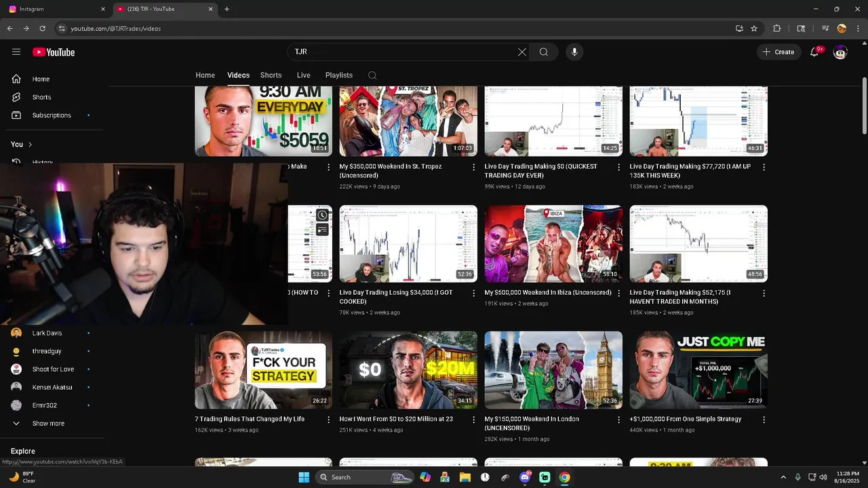Screen dimensions: 868x488
Task: Switch to the Instagram browser tab
Action: coord(56,9)
